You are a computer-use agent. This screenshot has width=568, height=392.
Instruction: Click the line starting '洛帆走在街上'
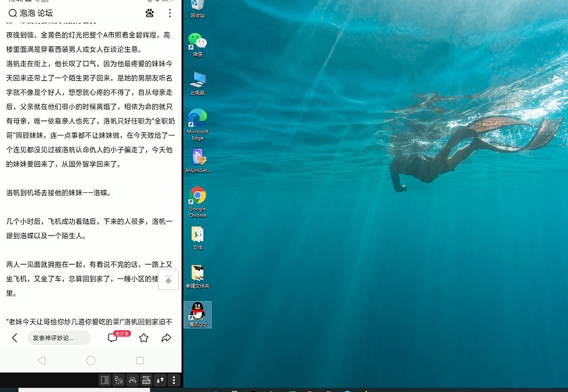pyautogui.click(x=89, y=64)
